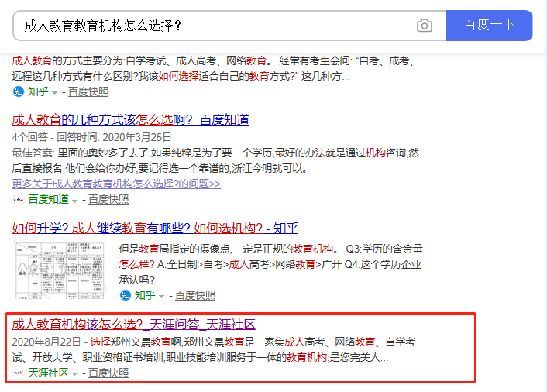The width and height of the screenshot is (547, 392).
Task: Open the arrow beside 知乎 in 如何升学 result
Action: click(x=162, y=296)
